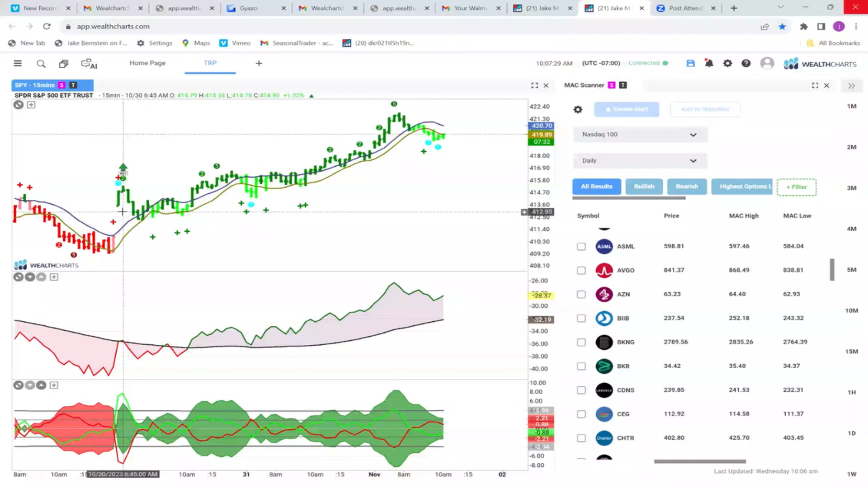Expand the Daily timeframe dropdown
Viewport: 868px width, 488px height.
click(x=640, y=161)
